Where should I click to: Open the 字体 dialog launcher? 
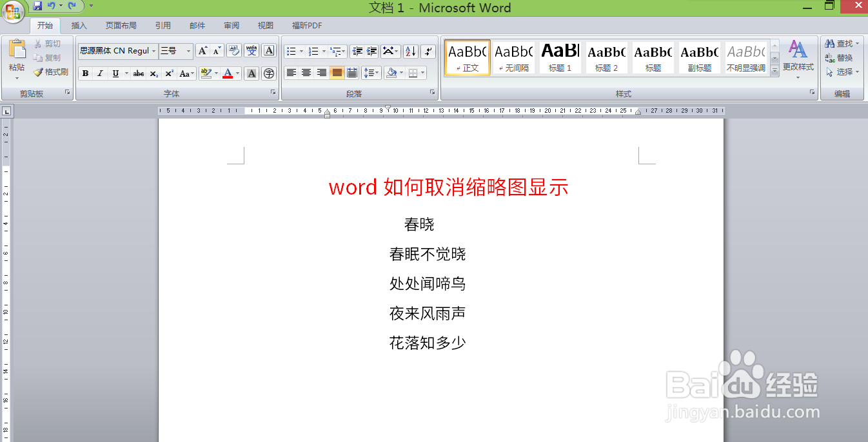[273, 93]
